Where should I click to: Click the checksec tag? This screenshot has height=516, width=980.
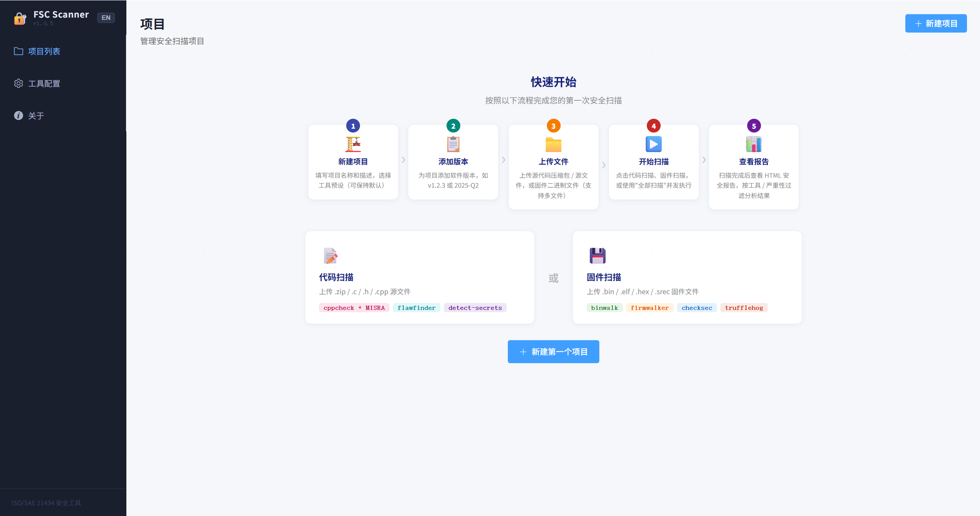click(697, 308)
